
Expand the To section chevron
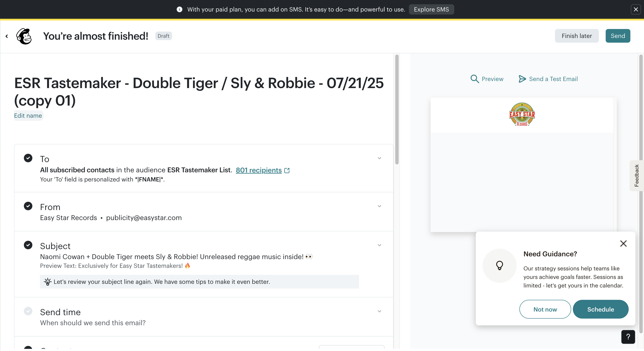379,158
